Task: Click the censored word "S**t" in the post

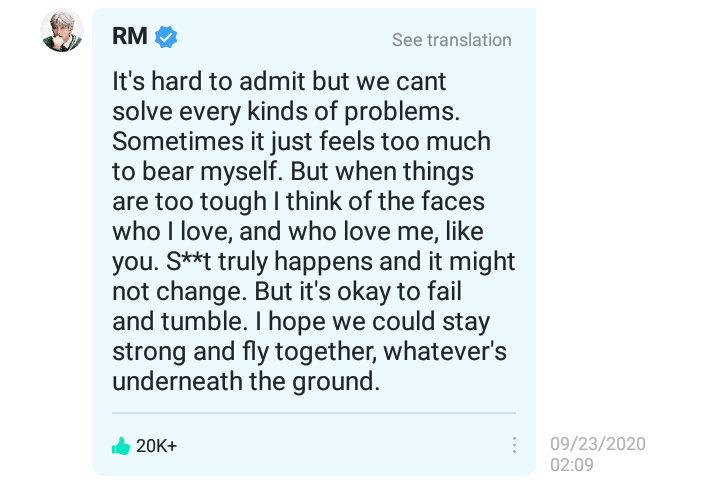Action: [x=189, y=261]
